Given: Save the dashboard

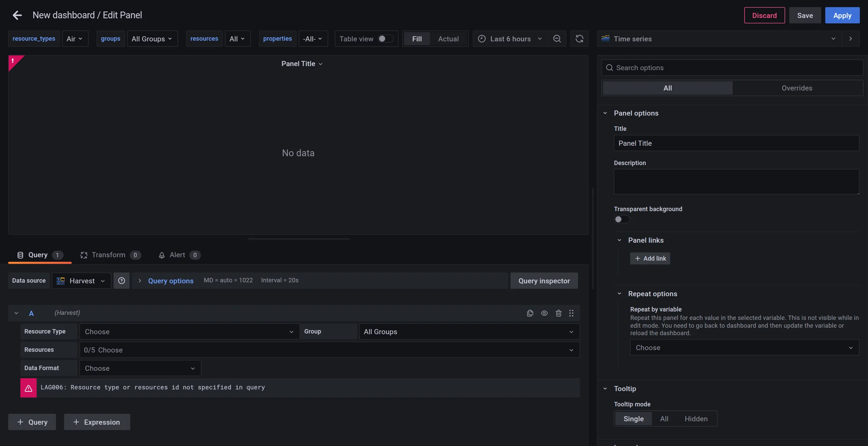Looking at the screenshot, I should point(805,15).
